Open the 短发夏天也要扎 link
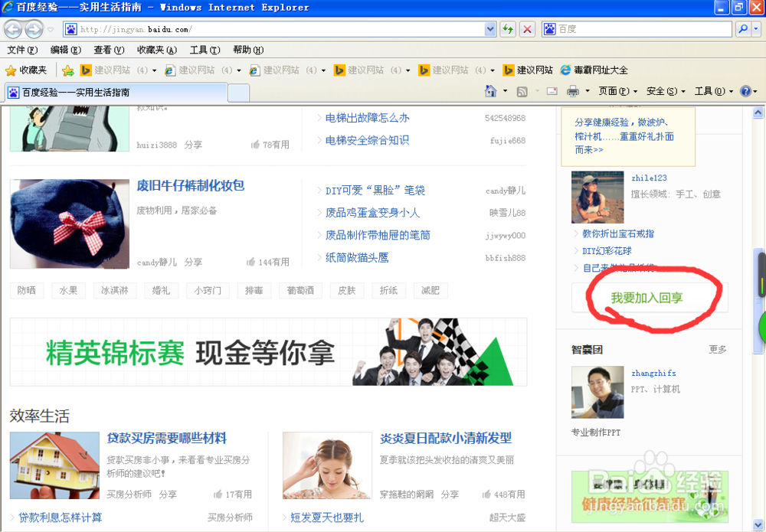 pyautogui.click(x=327, y=517)
